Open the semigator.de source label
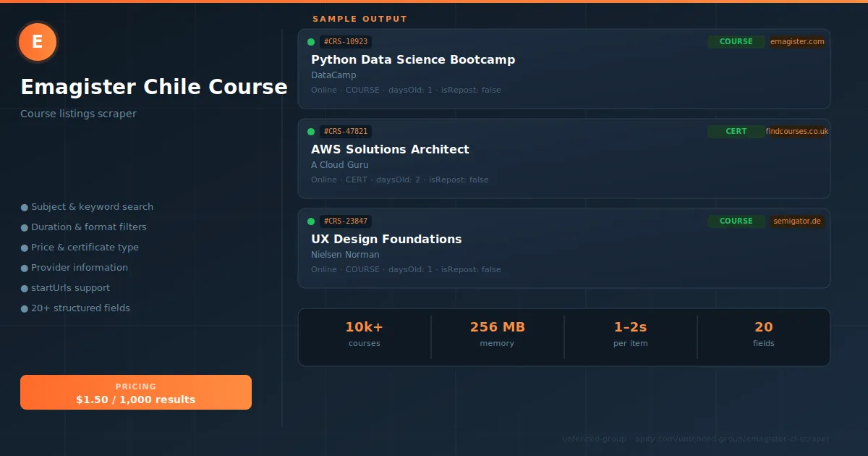Screen dimensions: 868x456 tap(797, 221)
